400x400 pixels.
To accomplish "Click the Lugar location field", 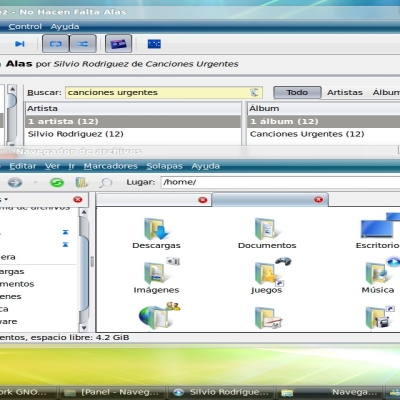I will (280, 182).
